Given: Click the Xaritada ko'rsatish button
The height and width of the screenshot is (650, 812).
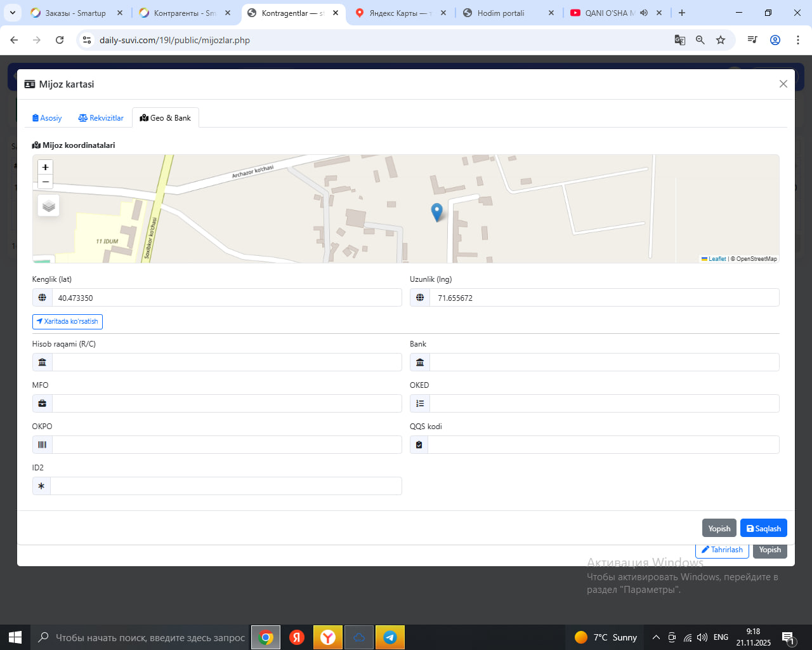Looking at the screenshot, I should (67, 322).
